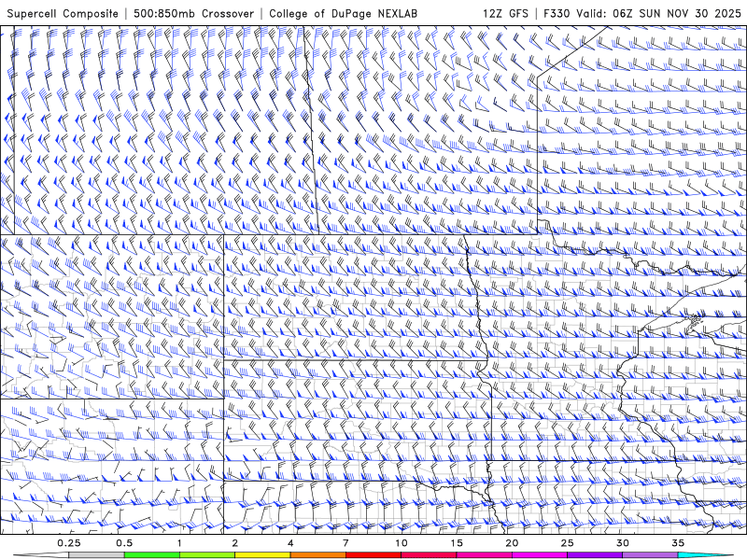This screenshot has width=747, height=560.
Task: Click the "500:850mb Crossover" header label
Action: pyautogui.click(x=194, y=13)
